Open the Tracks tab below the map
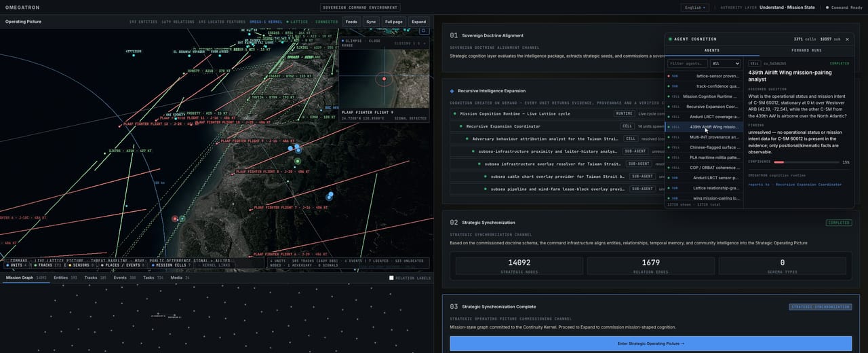Screen dimensions: 868x353 coord(95,278)
